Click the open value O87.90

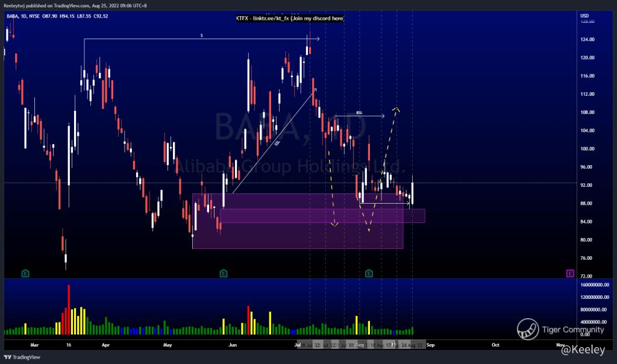(50, 16)
